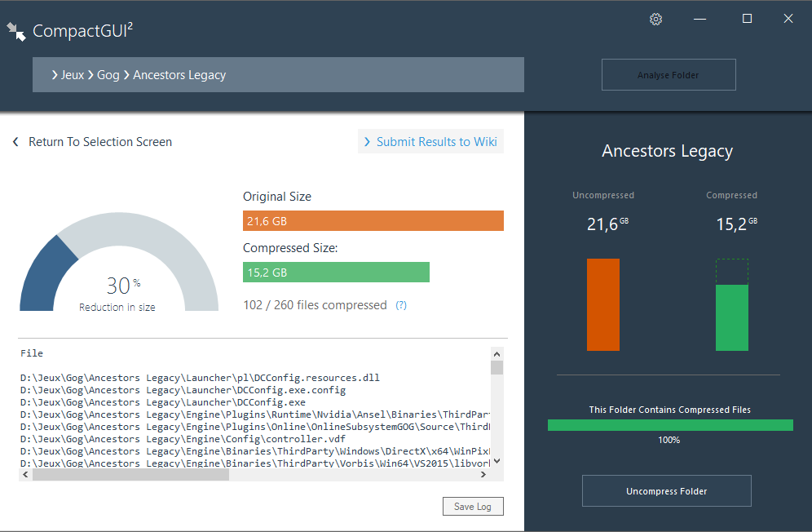Click the File column header
Screen dimensions: 812x532
pyautogui.click(x=32, y=353)
